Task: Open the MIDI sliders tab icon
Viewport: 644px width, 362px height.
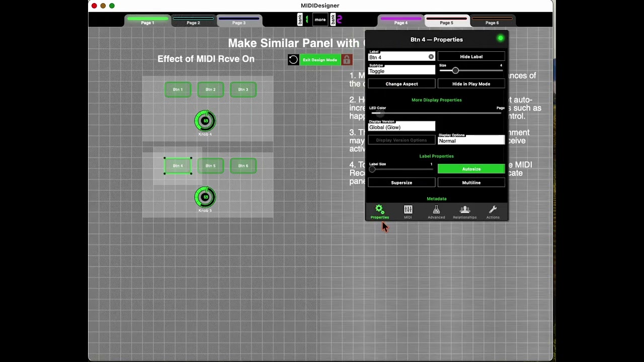Action: pos(408,212)
